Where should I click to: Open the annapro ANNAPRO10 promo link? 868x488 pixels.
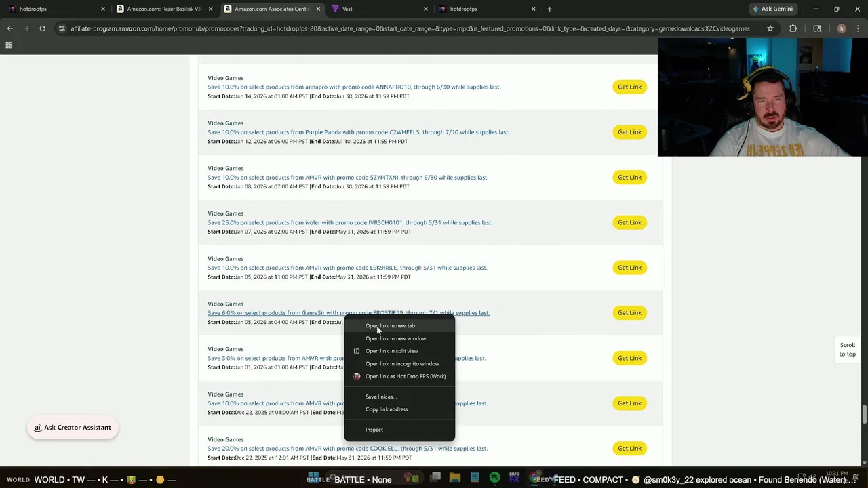point(354,87)
